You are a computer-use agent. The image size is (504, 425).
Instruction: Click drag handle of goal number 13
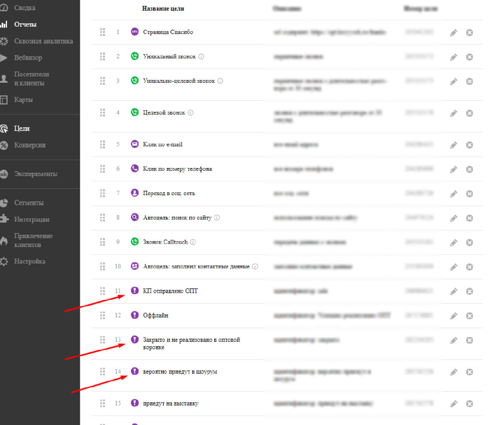click(102, 340)
